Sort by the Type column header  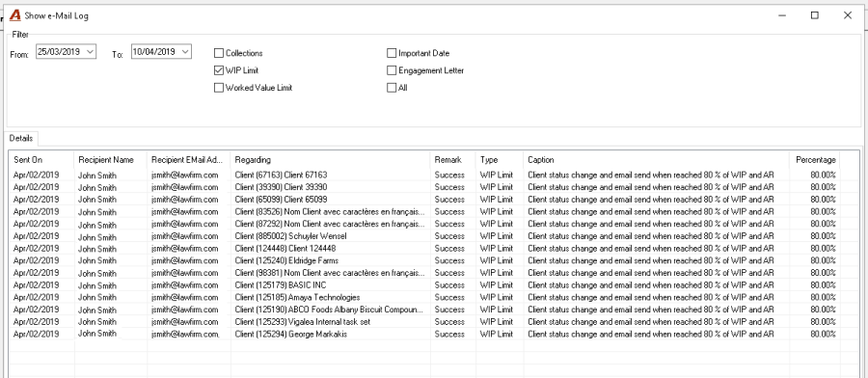pos(500,160)
